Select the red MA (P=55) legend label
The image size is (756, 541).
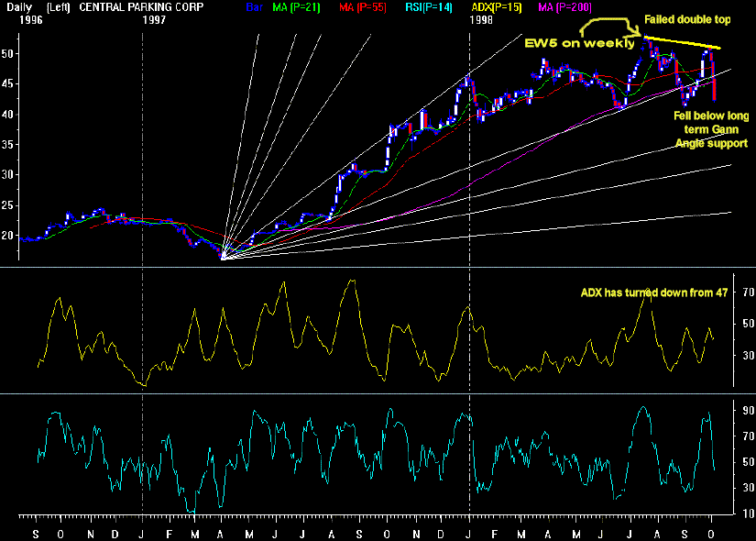click(363, 7)
